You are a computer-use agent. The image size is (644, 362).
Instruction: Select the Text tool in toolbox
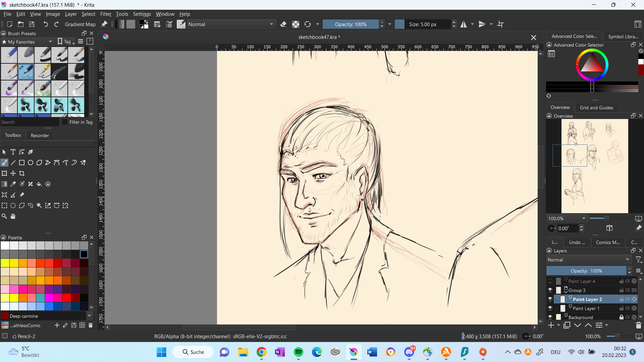click(x=13, y=152)
